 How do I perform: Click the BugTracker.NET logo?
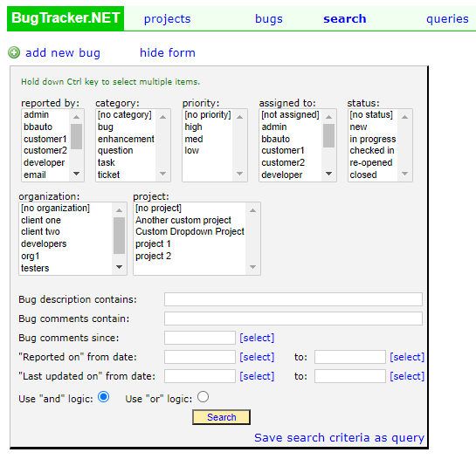point(66,18)
